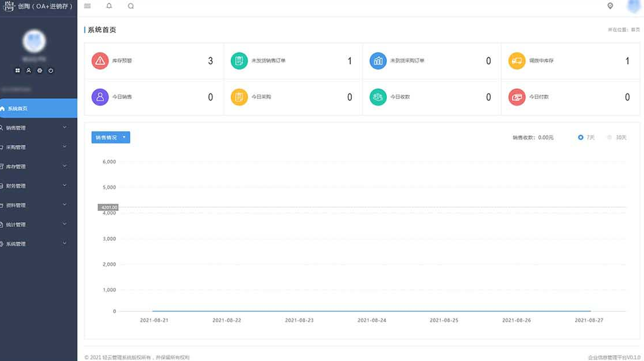
Task: Click the red 库存预警 warning icon
Action: (x=100, y=61)
